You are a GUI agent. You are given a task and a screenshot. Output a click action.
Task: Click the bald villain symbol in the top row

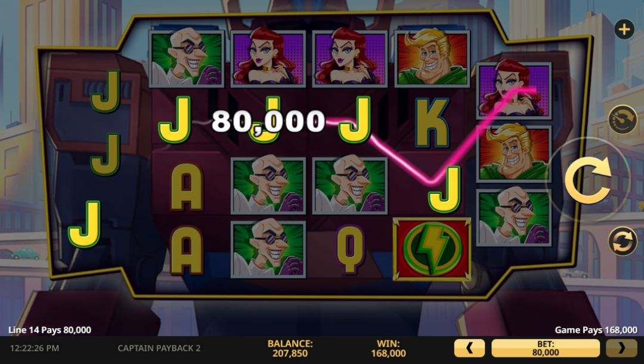187,58
